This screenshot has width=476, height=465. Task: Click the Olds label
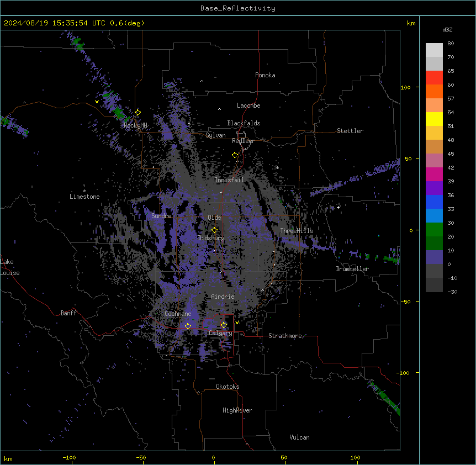tap(214, 218)
